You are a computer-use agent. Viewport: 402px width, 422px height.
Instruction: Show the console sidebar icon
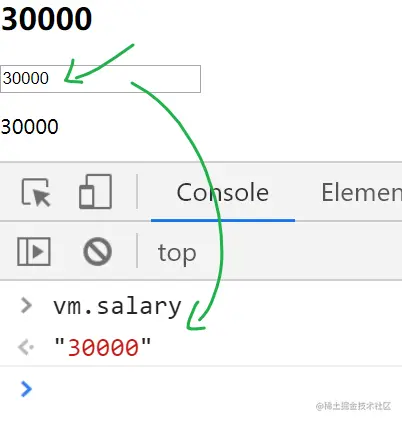pos(34,251)
